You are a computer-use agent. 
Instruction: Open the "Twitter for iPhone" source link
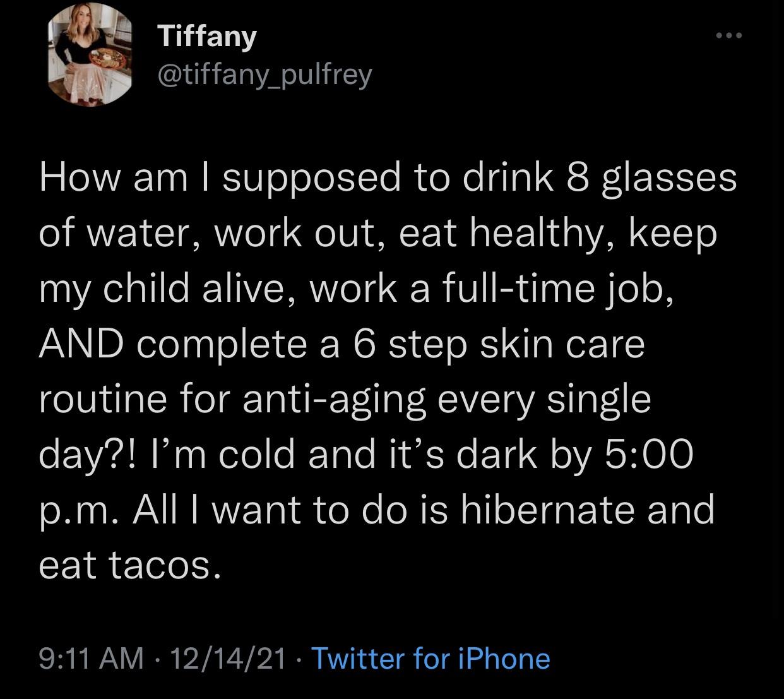(x=431, y=658)
